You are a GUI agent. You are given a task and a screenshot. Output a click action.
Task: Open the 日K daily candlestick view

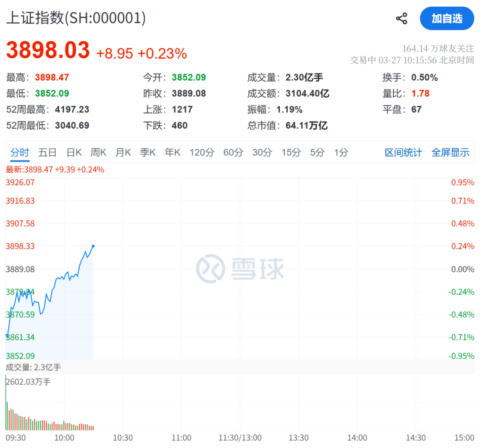(73, 152)
